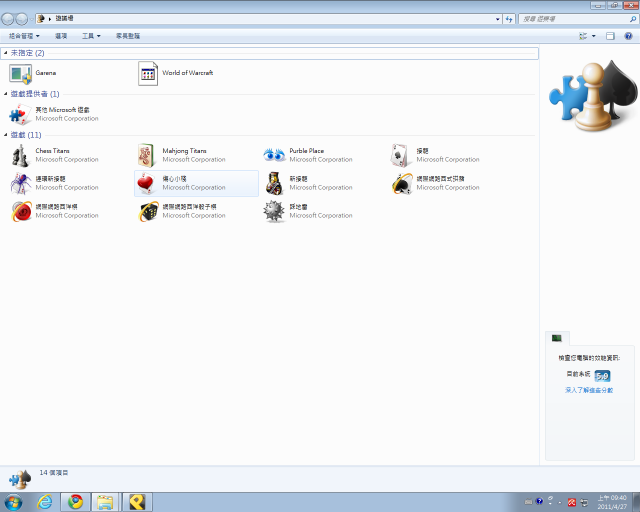This screenshot has height=512, width=640.
Task: Select the Minesweeper mine icon game
Action: coord(308,211)
